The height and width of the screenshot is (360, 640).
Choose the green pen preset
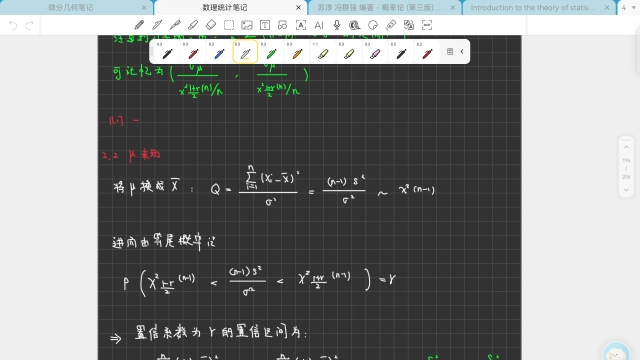click(271, 52)
